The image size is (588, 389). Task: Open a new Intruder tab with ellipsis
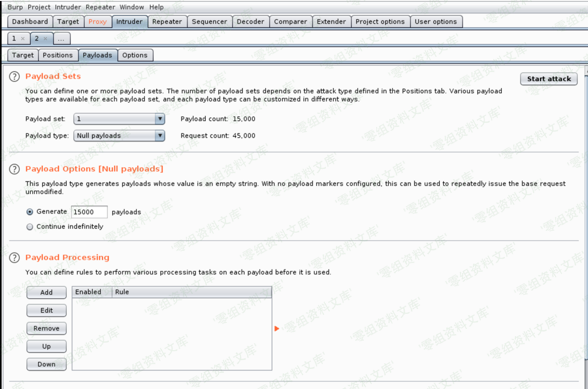tap(61, 39)
